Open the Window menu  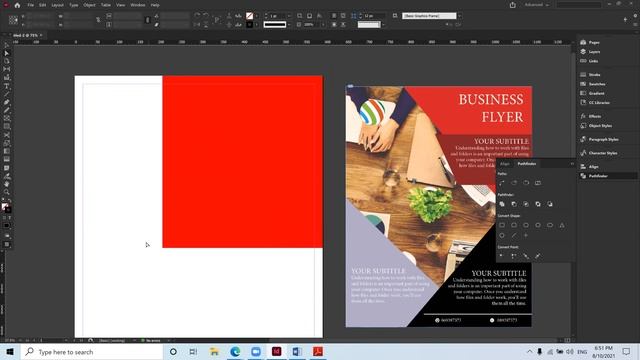(138, 5)
